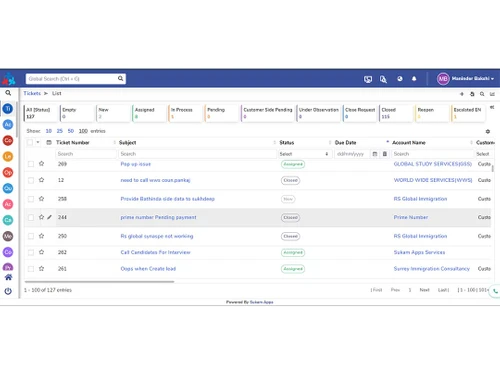Open the teal 'Ca' sidebar module
Image resolution: width=500 pixels, height=375 pixels.
click(8, 220)
